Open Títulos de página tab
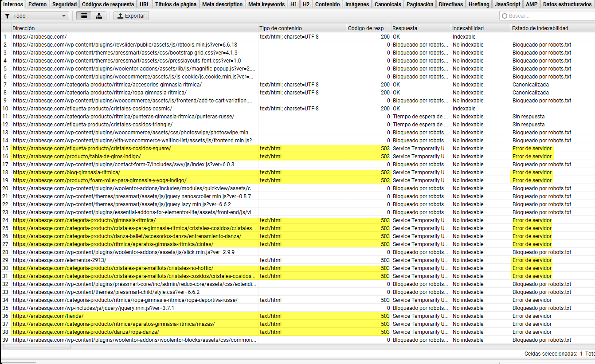The height and width of the screenshot is (364, 595). click(175, 4)
